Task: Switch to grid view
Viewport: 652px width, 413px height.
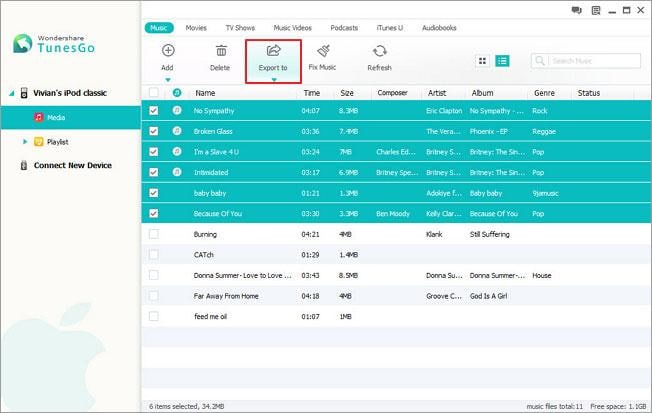Action: tap(482, 61)
